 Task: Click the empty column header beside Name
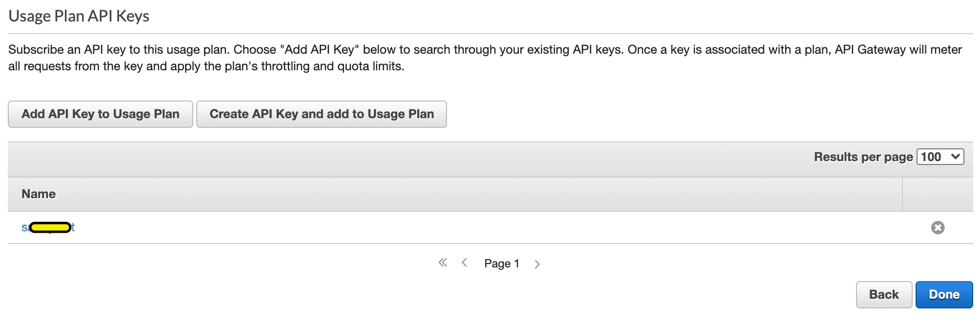pyautogui.click(x=937, y=194)
